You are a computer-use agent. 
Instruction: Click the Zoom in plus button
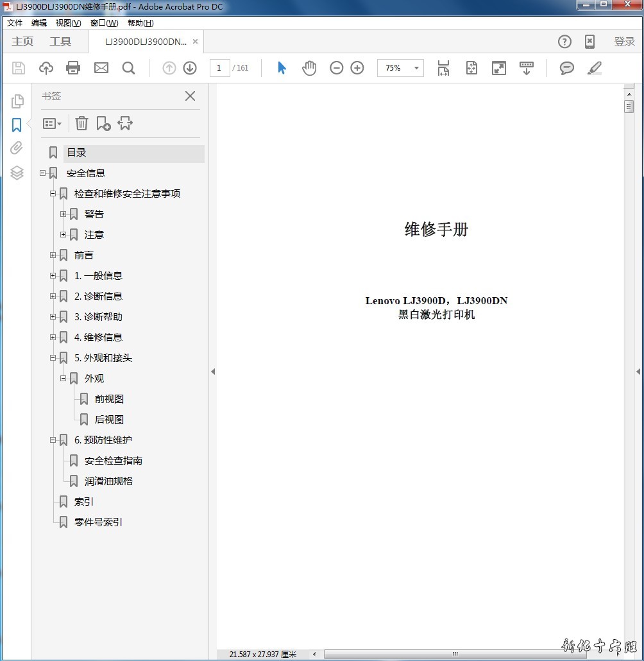(357, 68)
